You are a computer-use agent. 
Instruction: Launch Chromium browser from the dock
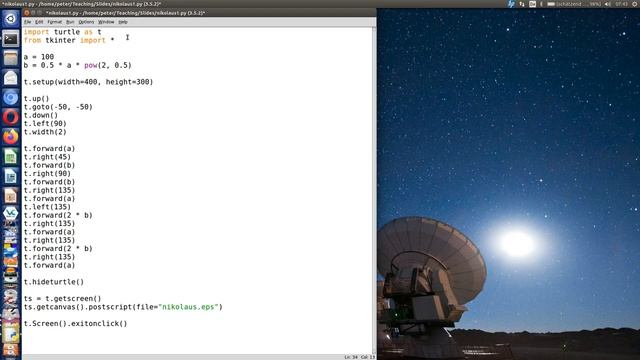click(x=11, y=98)
